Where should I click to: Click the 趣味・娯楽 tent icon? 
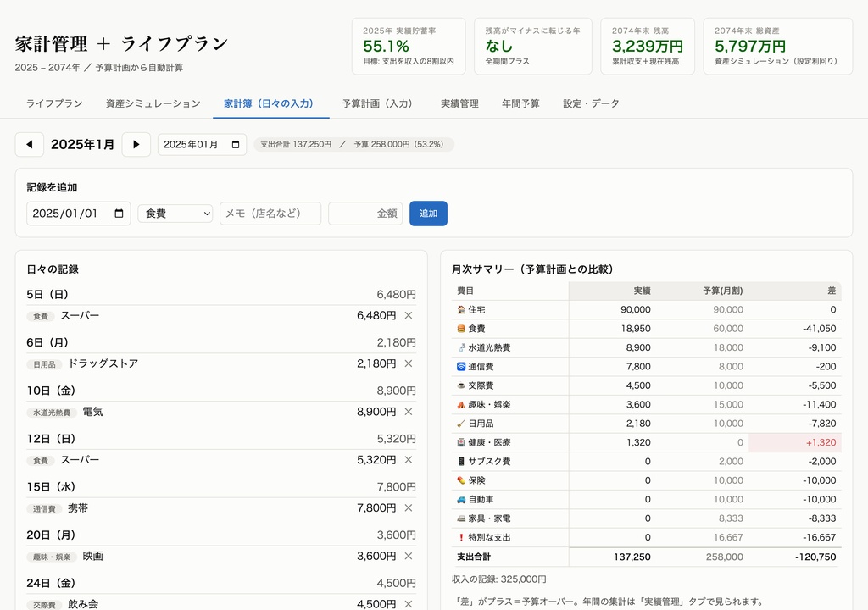461,405
